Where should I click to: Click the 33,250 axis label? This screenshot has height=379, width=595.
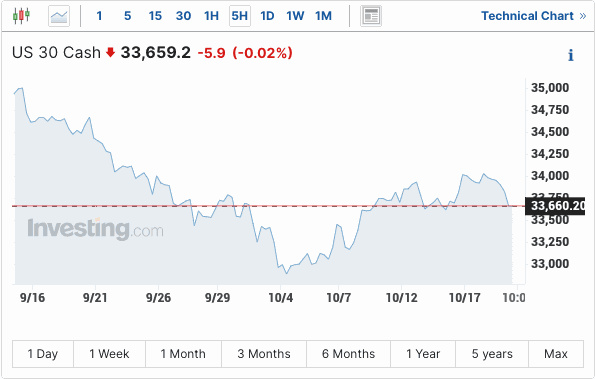point(550,242)
